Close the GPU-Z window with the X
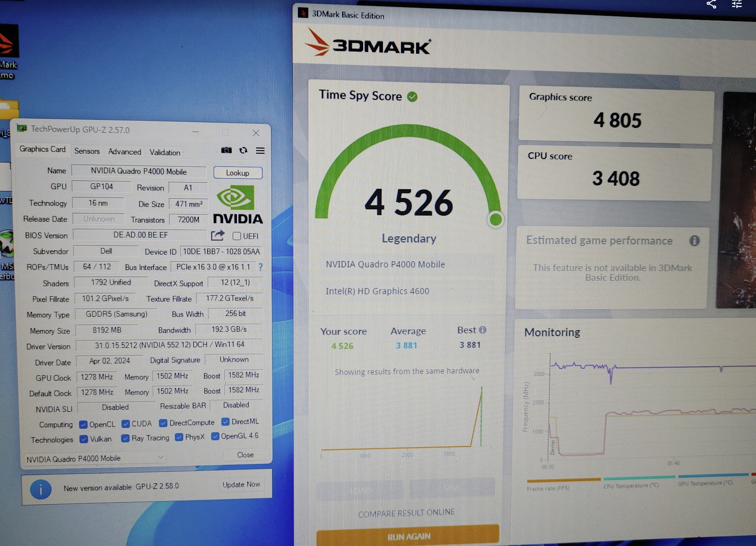The height and width of the screenshot is (546, 756). 256,133
